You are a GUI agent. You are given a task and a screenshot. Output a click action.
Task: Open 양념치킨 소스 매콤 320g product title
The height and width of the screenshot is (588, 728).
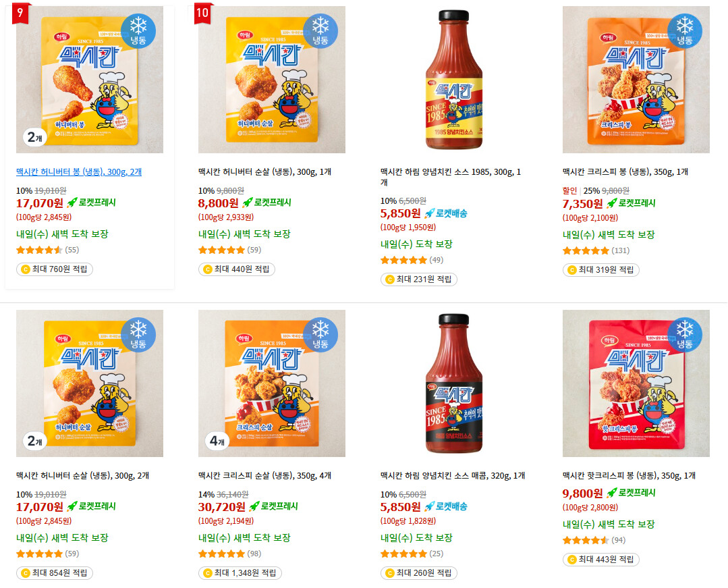click(x=453, y=476)
